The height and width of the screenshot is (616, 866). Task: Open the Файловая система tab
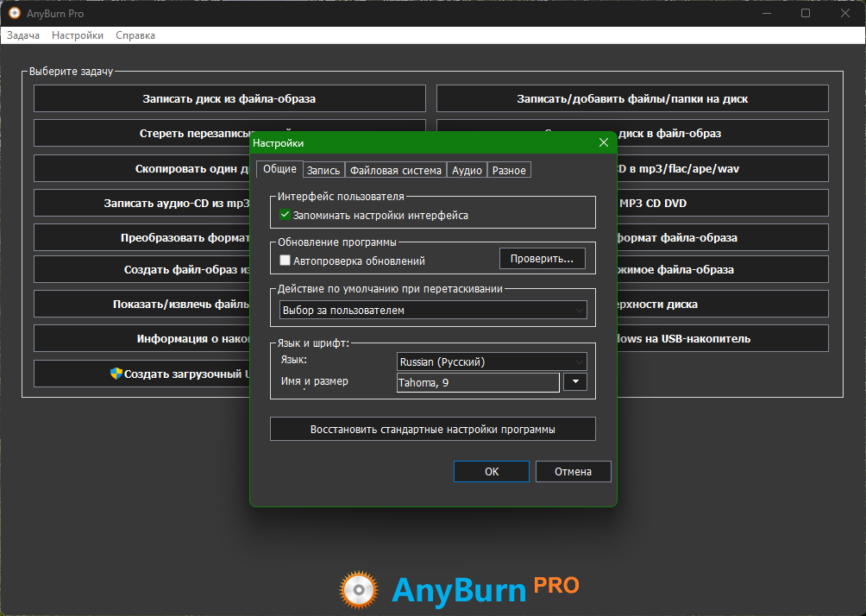point(396,170)
